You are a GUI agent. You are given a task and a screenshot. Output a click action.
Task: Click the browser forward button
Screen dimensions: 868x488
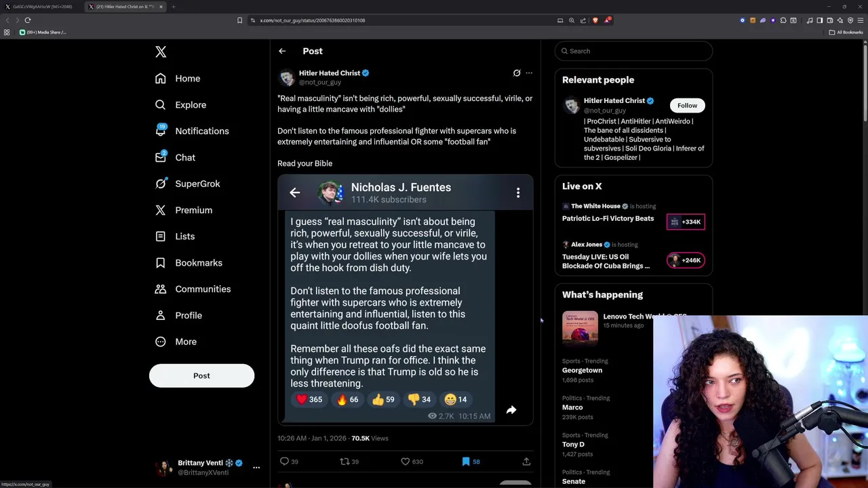(x=18, y=20)
